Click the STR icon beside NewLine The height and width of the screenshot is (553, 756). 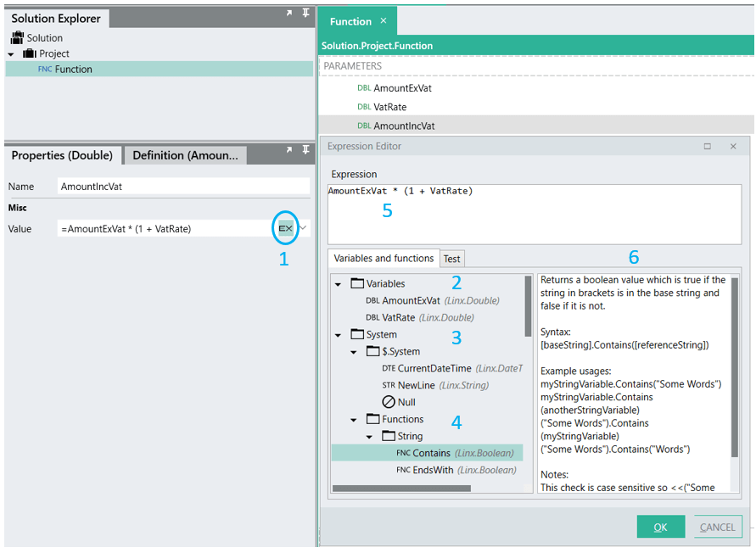click(389, 385)
